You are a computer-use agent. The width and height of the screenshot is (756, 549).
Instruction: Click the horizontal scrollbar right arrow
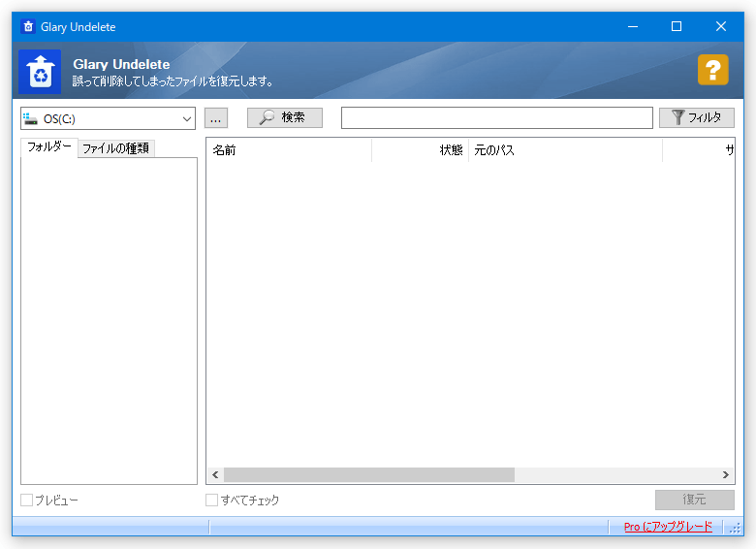coord(726,474)
